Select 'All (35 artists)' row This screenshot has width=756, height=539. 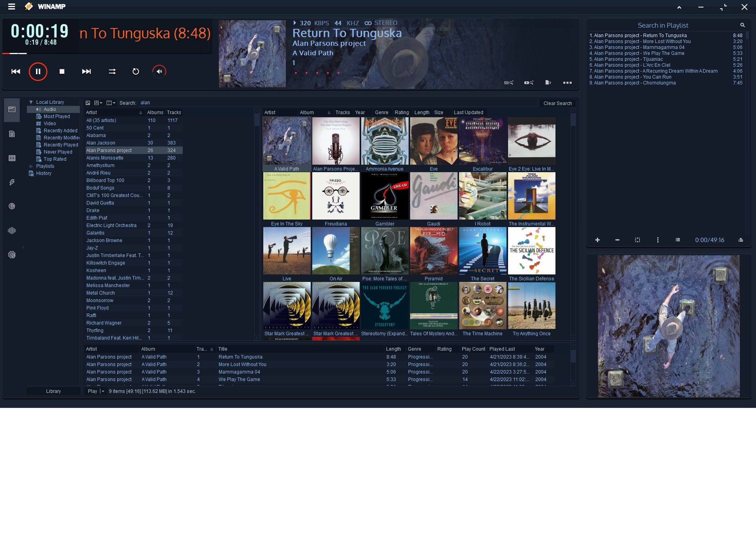[x=134, y=120]
